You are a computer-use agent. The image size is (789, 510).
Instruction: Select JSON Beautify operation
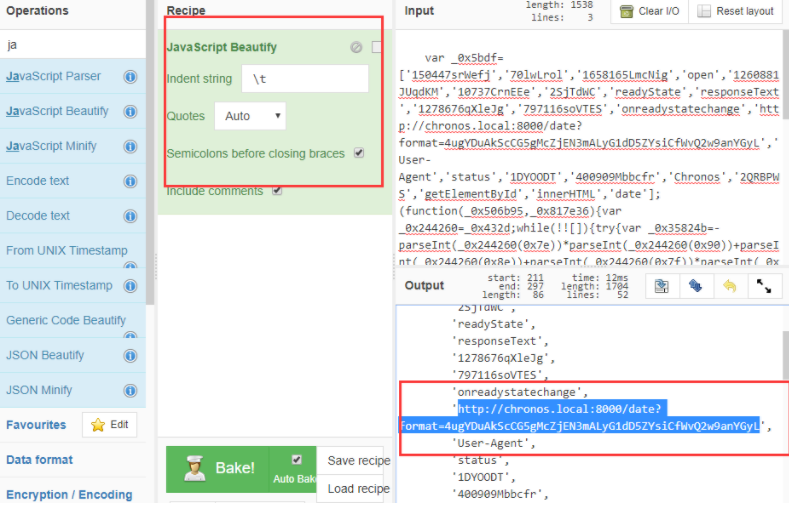pos(73,356)
